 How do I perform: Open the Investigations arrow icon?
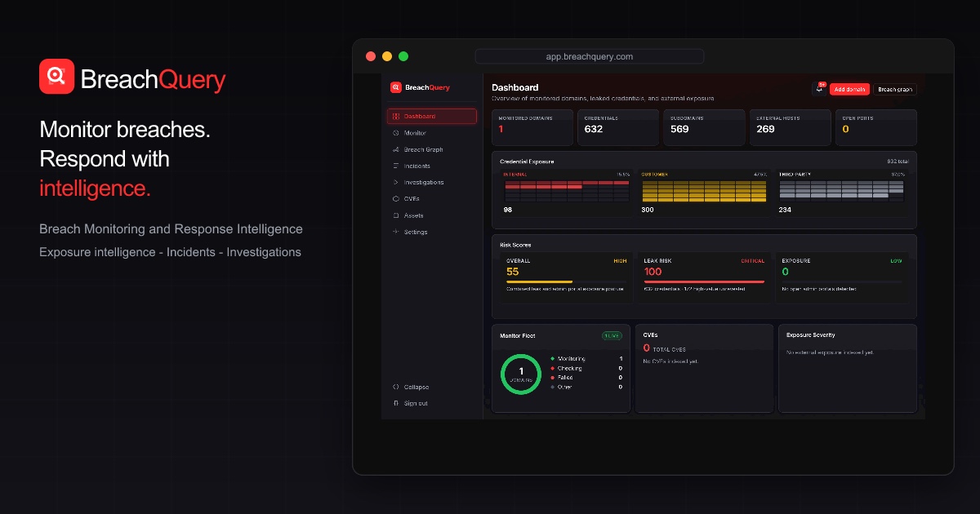[x=396, y=182]
